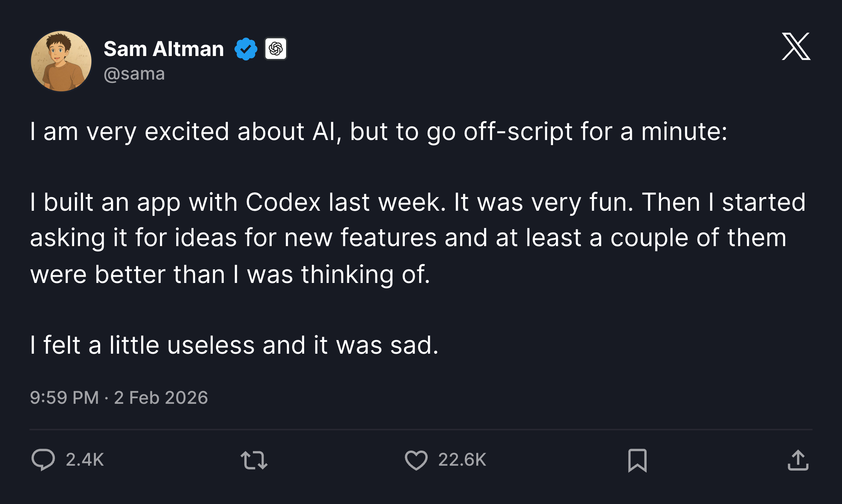Viewport: 842px width, 504px height.
Task: Click the @sama handle
Action: [x=134, y=74]
